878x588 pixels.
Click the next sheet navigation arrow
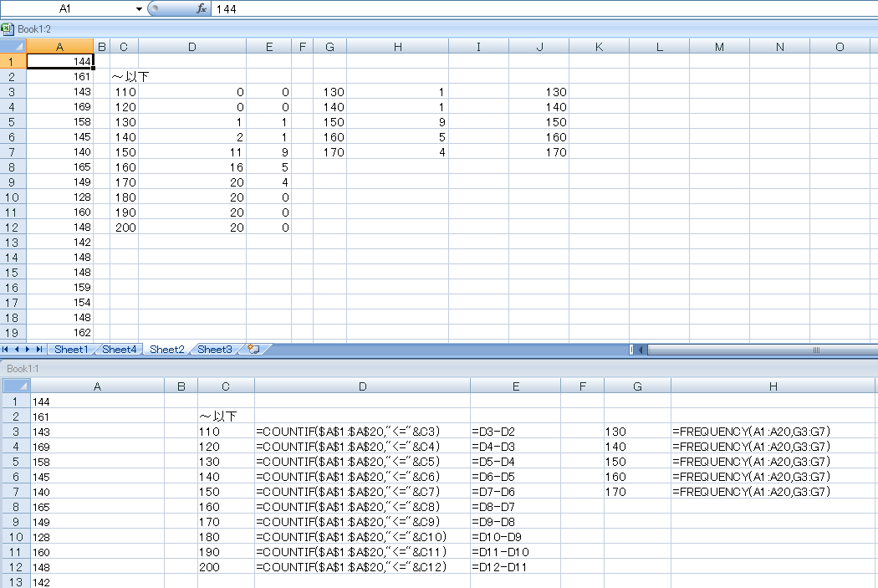(28, 350)
